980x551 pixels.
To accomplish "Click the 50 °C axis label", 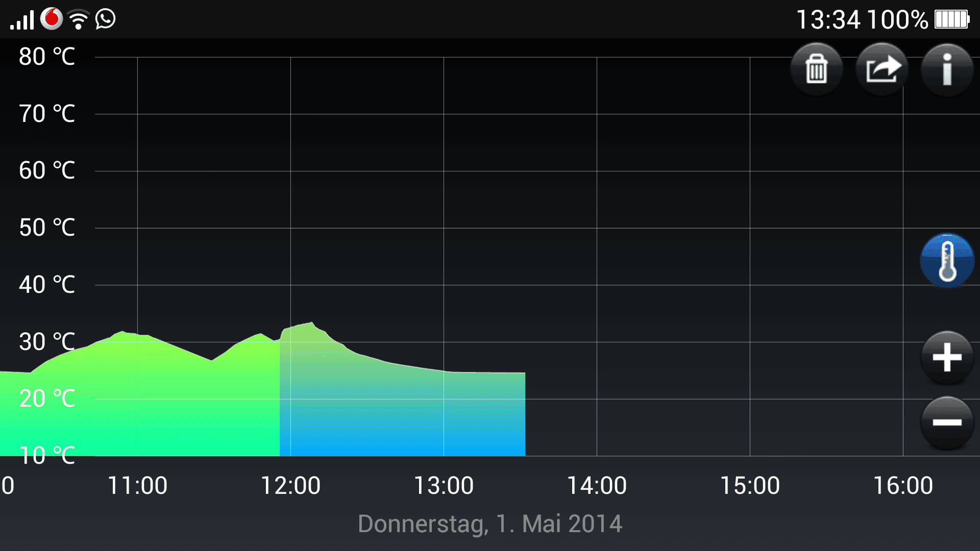I will click(47, 228).
